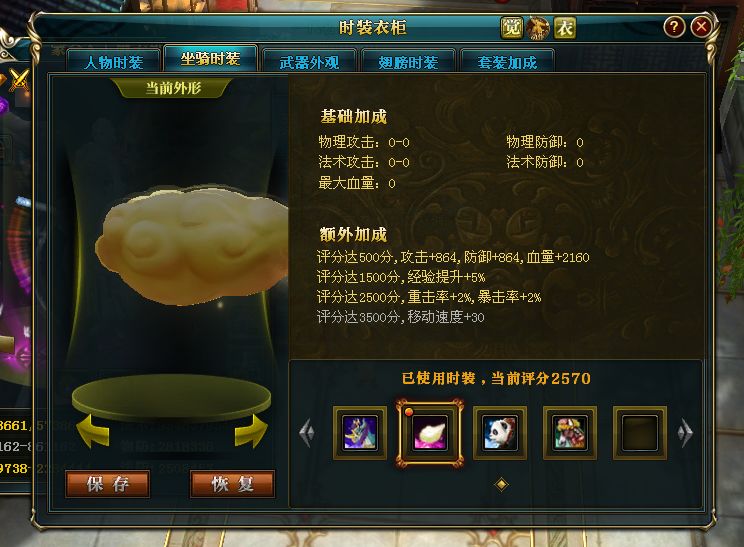
Task: Select the golden cloud mount icon
Action: pyautogui.click(x=429, y=433)
